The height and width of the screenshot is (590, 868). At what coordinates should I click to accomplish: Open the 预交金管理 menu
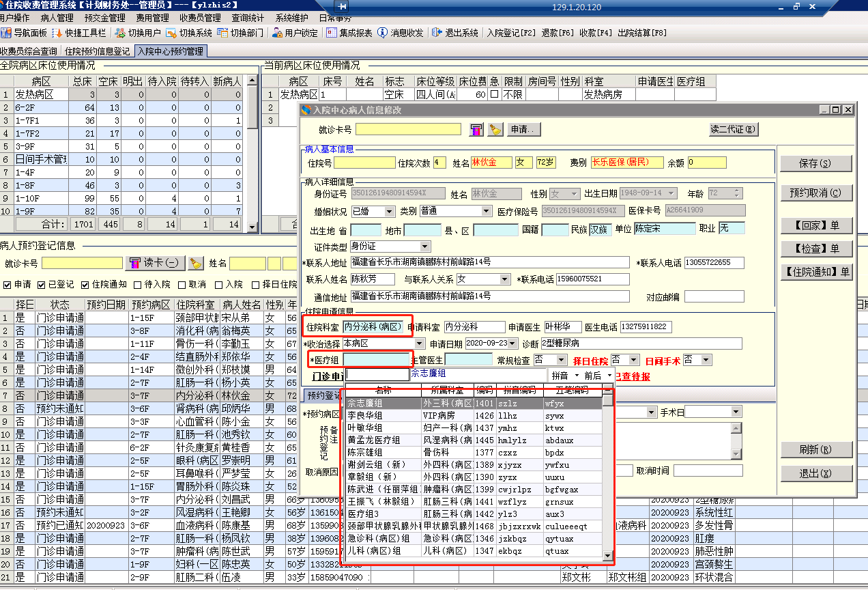(x=105, y=18)
